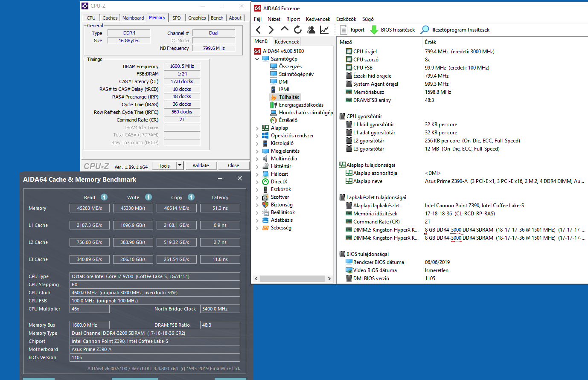Select the Biztonság shield tree item
Image resolution: width=588 pixels, height=380 pixels.
(x=282, y=205)
